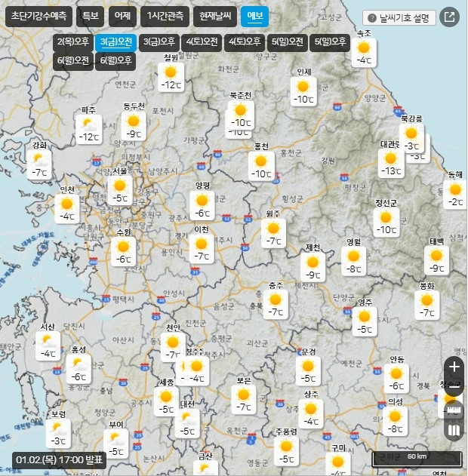Screen dimensions: 468x476
Task: Click the 충주 -7℃ weather icon
Action: (276, 305)
